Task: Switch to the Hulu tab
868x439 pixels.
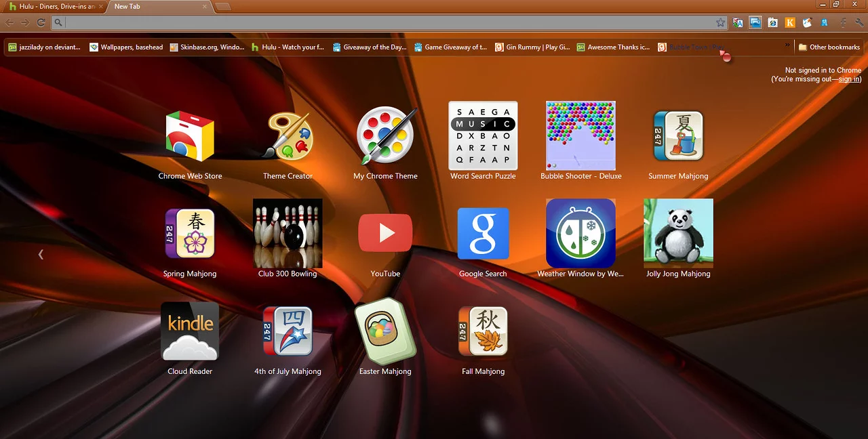Action: tap(53, 7)
